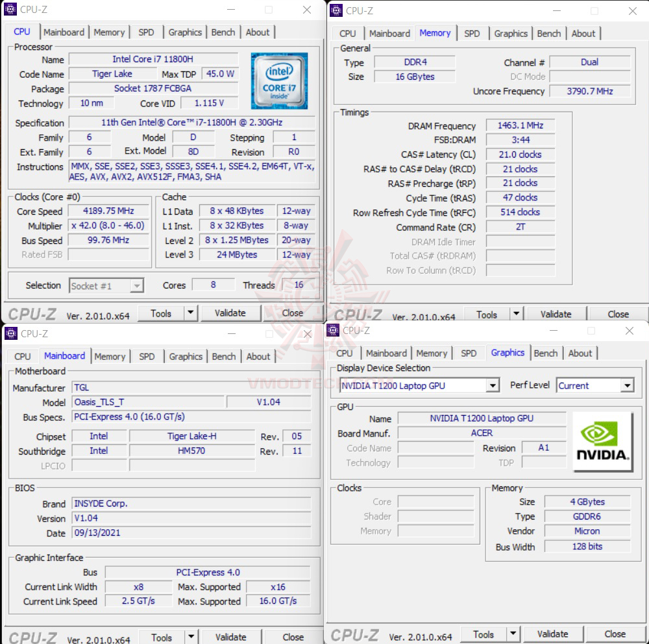Open Graphics tab in the CPU window
The height and width of the screenshot is (644, 649).
(x=185, y=32)
